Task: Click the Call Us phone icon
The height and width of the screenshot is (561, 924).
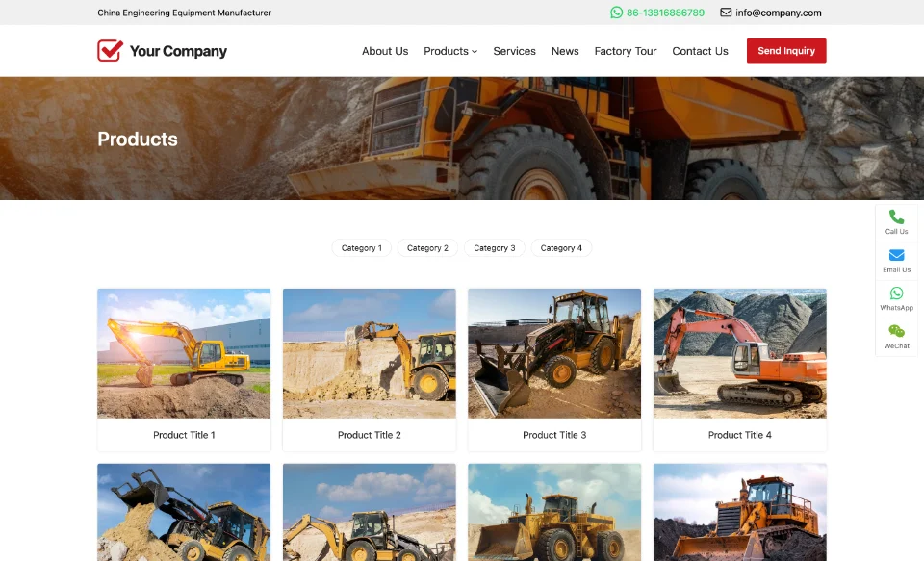Action: click(x=896, y=217)
